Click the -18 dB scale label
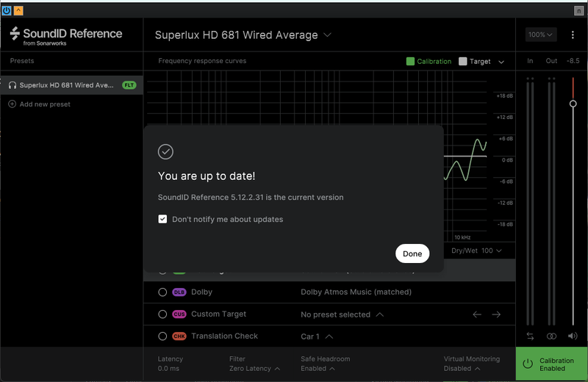 coord(505,224)
